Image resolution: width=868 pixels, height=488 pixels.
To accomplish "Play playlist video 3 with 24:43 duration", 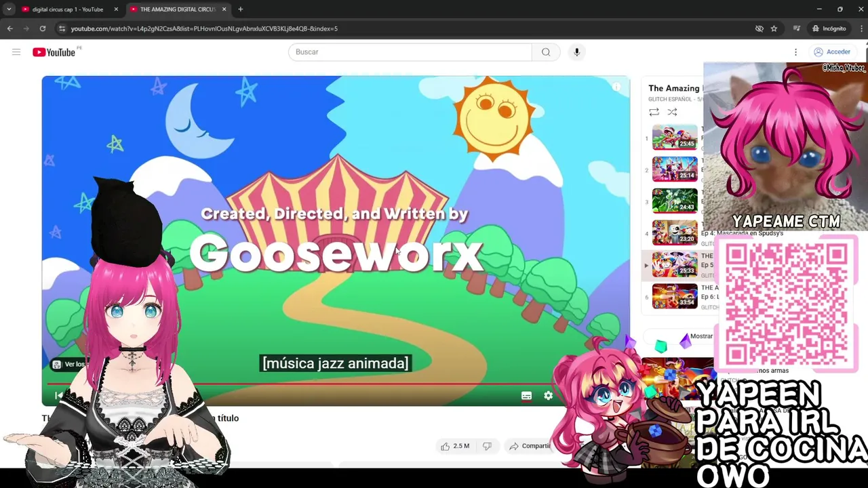I will pyautogui.click(x=675, y=201).
